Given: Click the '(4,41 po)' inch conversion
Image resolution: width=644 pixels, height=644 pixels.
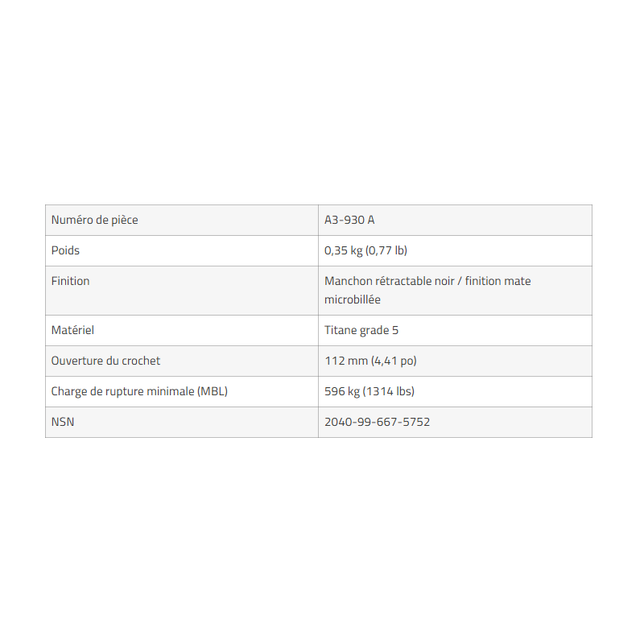Looking at the screenshot, I should [394, 361].
